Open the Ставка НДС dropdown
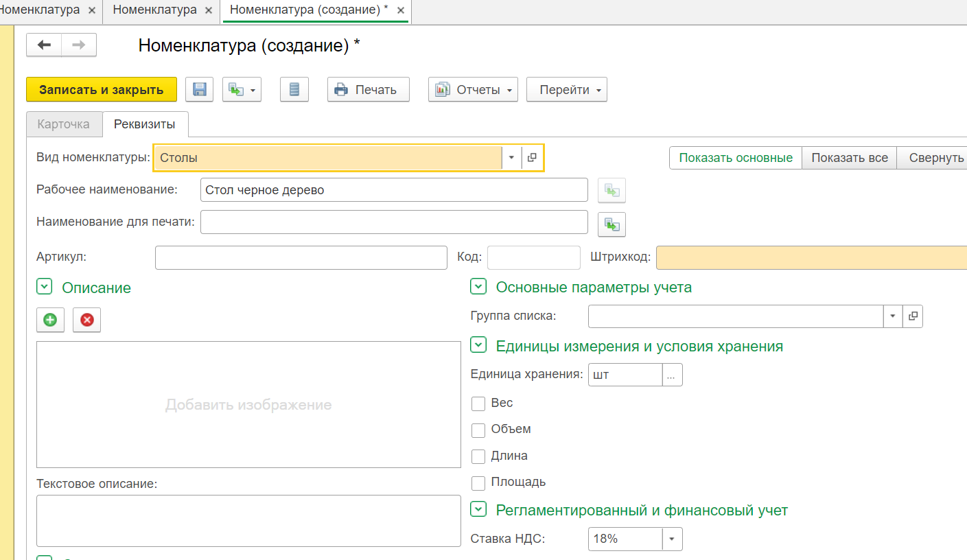967x560 pixels. coord(672,539)
